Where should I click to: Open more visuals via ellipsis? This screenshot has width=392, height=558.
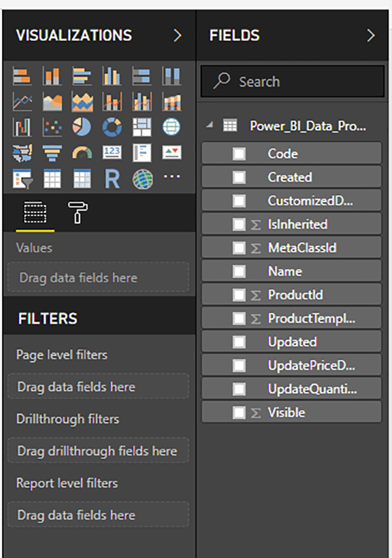tap(171, 177)
